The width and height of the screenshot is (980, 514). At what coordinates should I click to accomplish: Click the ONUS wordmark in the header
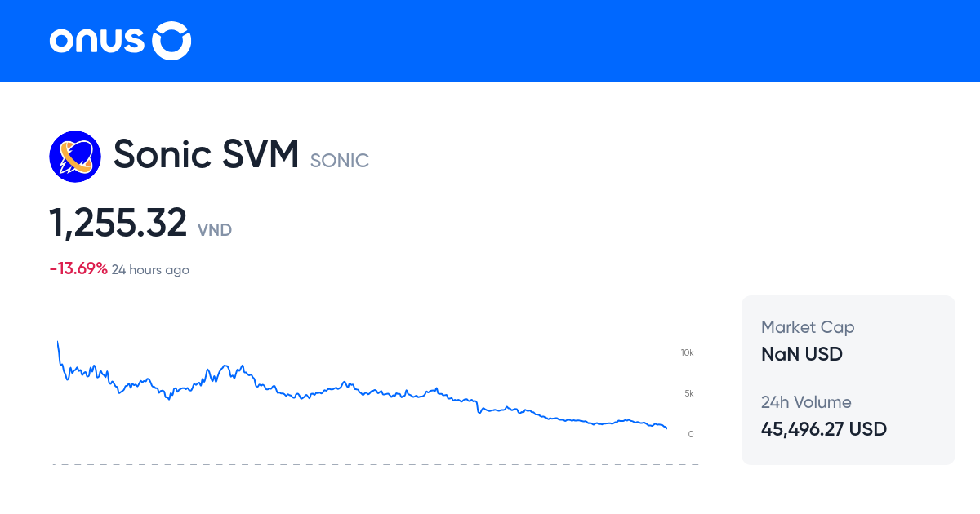click(x=96, y=40)
